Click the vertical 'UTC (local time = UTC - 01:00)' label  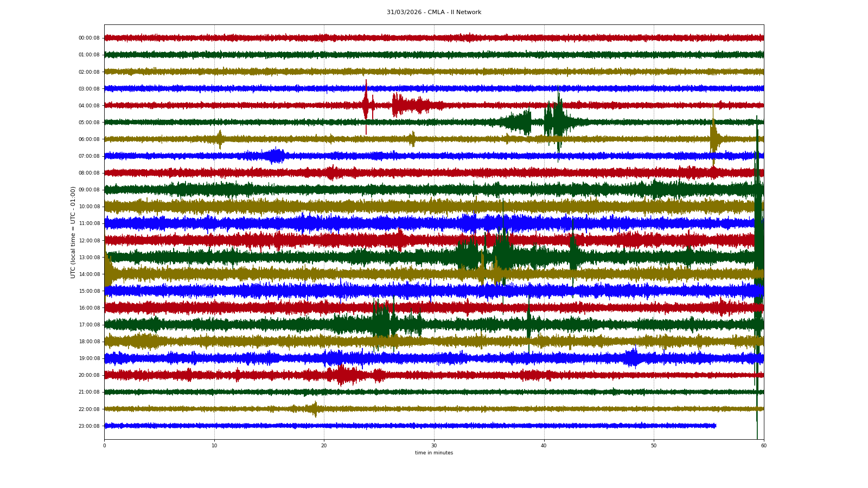73,232
